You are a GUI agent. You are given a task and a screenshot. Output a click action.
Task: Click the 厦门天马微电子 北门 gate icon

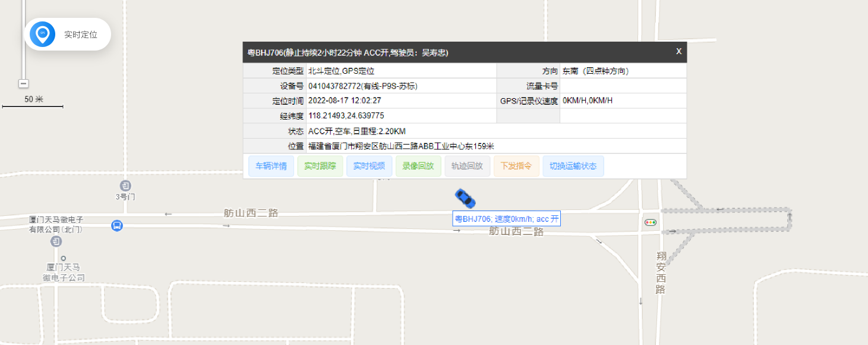point(56,241)
